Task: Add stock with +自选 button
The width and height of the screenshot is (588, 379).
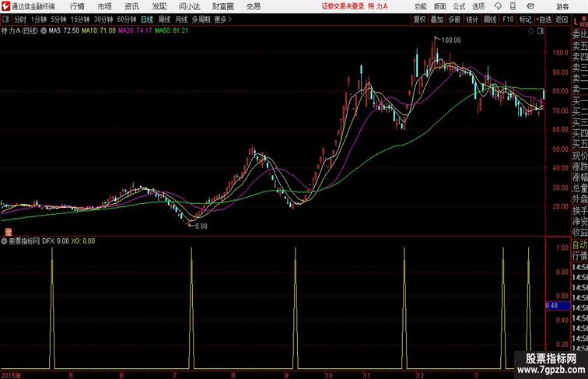Action: [x=544, y=19]
